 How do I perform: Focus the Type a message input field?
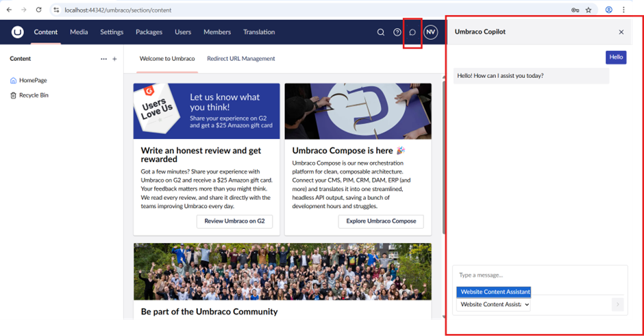[540, 275]
